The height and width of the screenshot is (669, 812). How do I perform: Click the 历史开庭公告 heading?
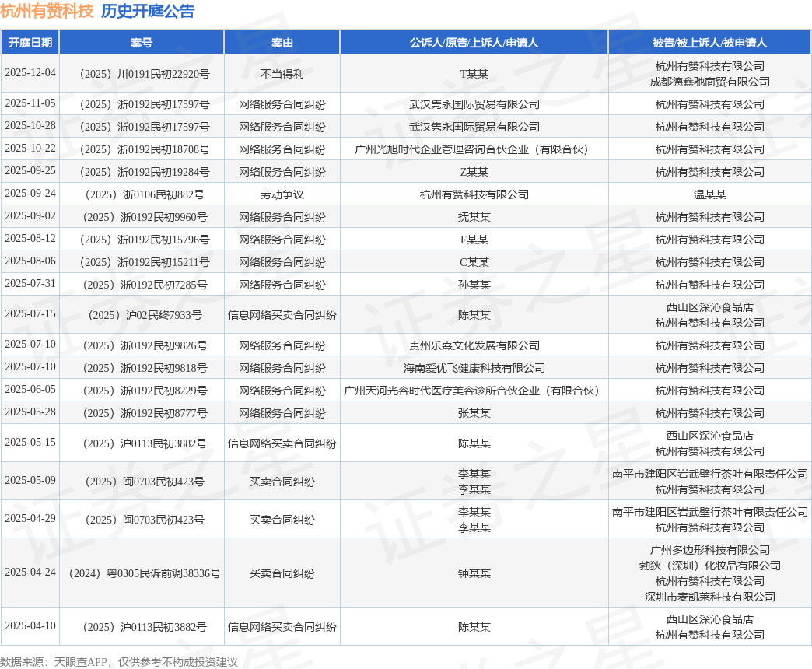(148, 11)
